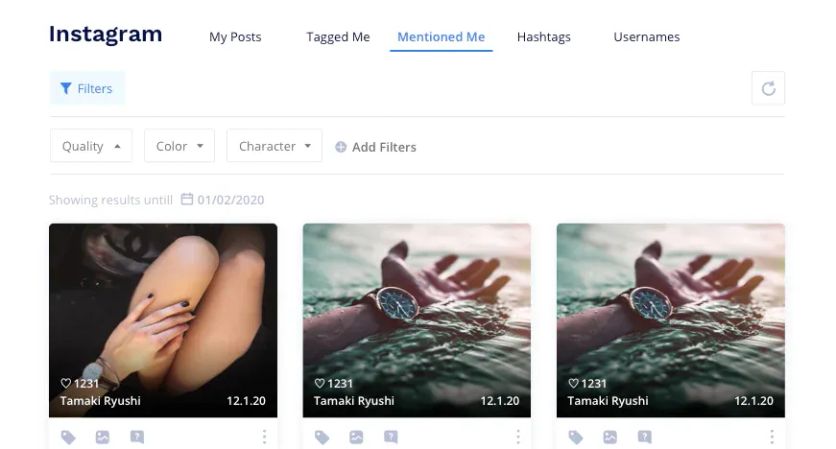This screenshot has width=836, height=449.
Task: Click the Showing results untill label
Action: point(111,200)
